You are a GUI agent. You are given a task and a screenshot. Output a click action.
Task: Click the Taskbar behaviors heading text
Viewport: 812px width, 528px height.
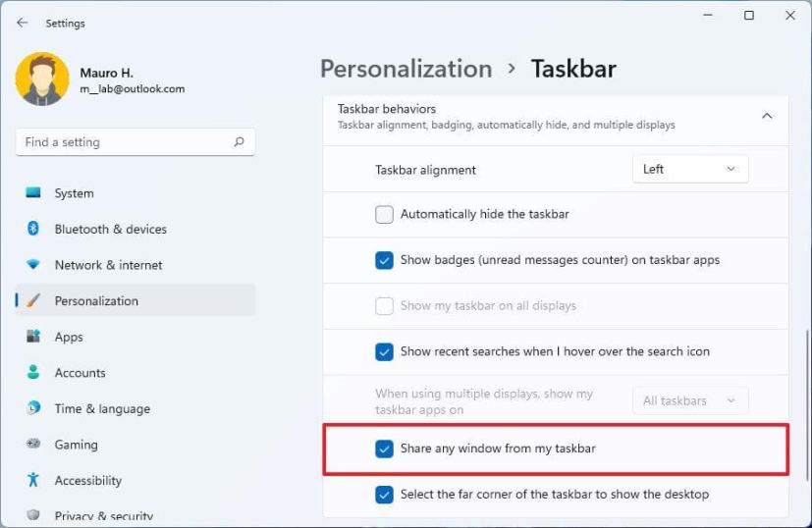(x=387, y=109)
